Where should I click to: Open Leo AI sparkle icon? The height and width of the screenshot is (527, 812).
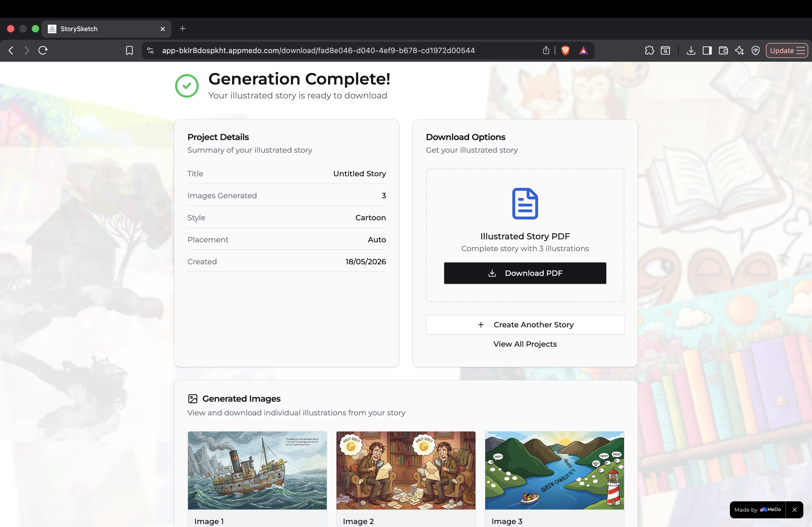click(x=739, y=50)
